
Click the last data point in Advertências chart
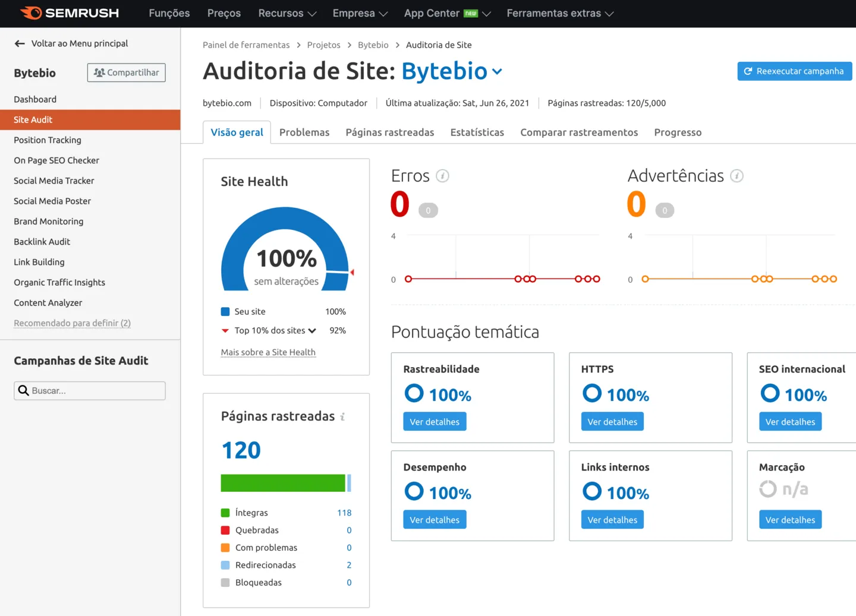pos(833,279)
